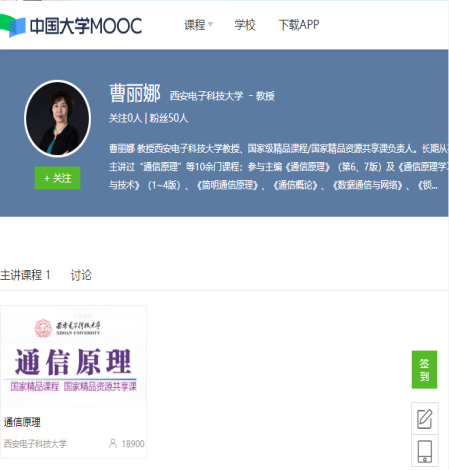Open the 通信原理 course cover image
This screenshot has width=449, height=470.
(73, 355)
